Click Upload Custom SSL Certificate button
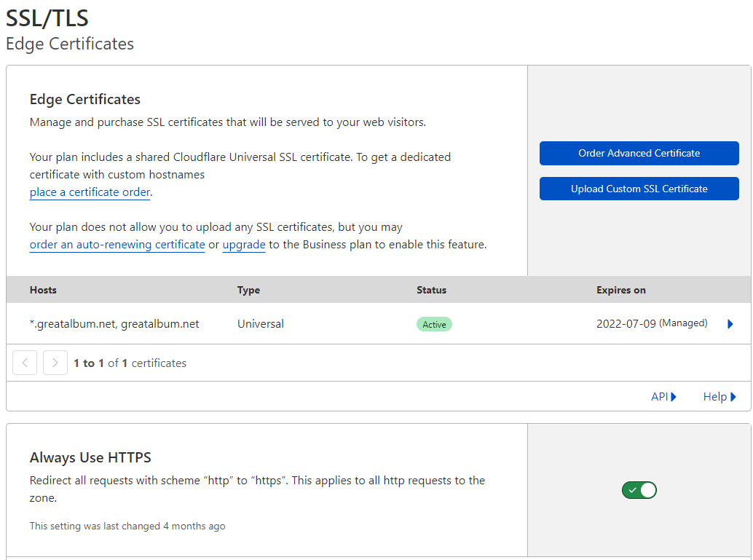This screenshot has height=560, width=753. (639, 189)
